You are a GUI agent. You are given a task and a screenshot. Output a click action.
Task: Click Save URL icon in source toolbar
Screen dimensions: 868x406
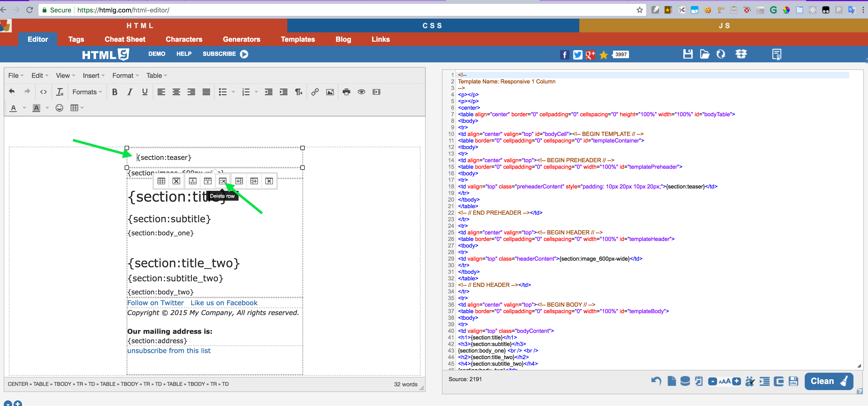(793, 381)
